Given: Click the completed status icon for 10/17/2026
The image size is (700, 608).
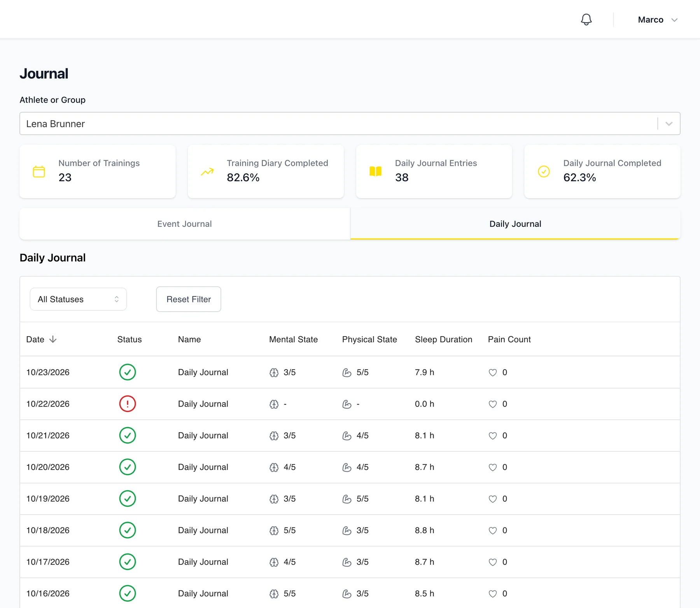Looking at the screenshot, I should [x=128, y=562].
